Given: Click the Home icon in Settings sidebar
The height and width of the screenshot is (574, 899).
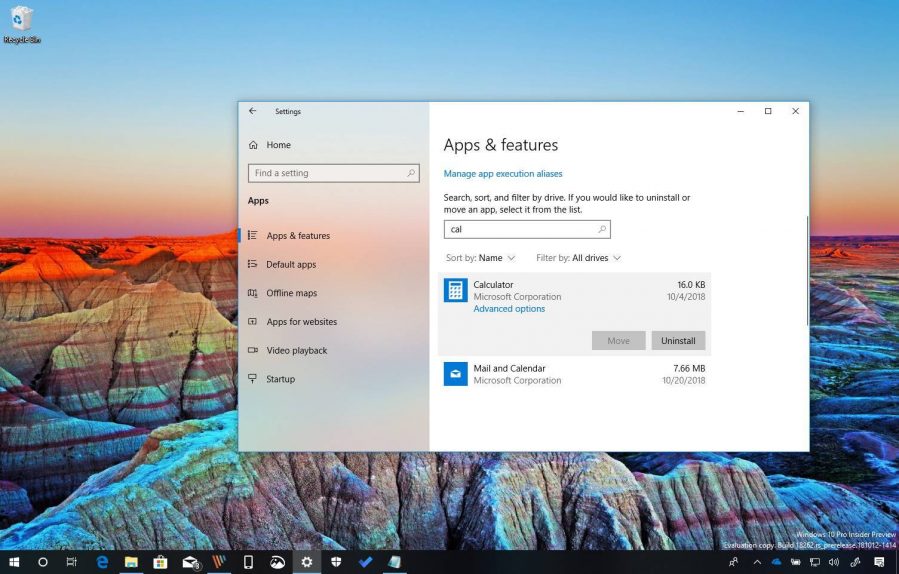Looking at the screenshot, I should (253, 145).
